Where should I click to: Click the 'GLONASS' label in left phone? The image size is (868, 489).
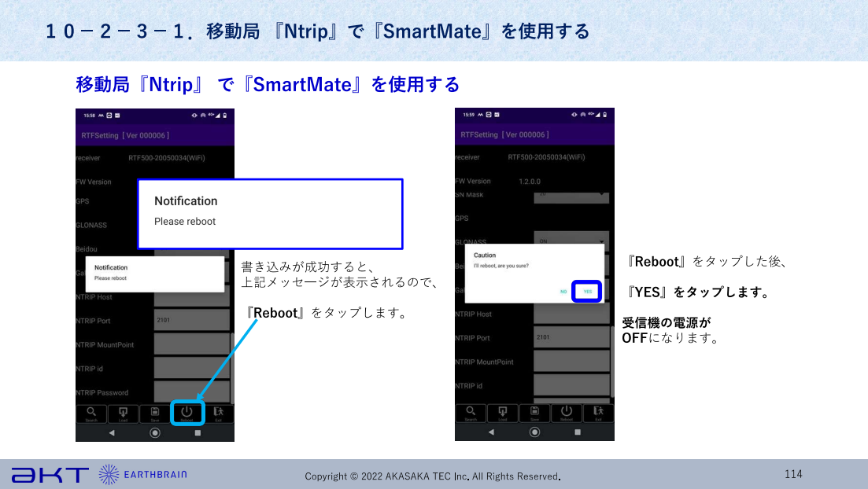pos(91,225)
